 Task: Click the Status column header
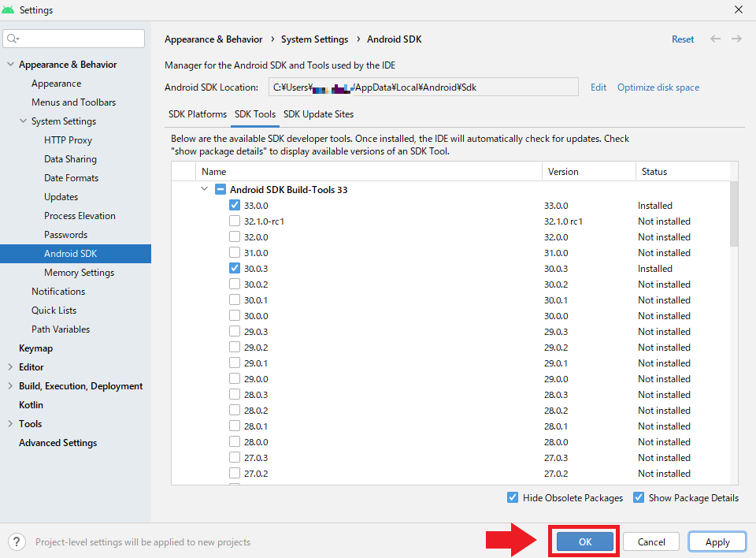[683, 171]
